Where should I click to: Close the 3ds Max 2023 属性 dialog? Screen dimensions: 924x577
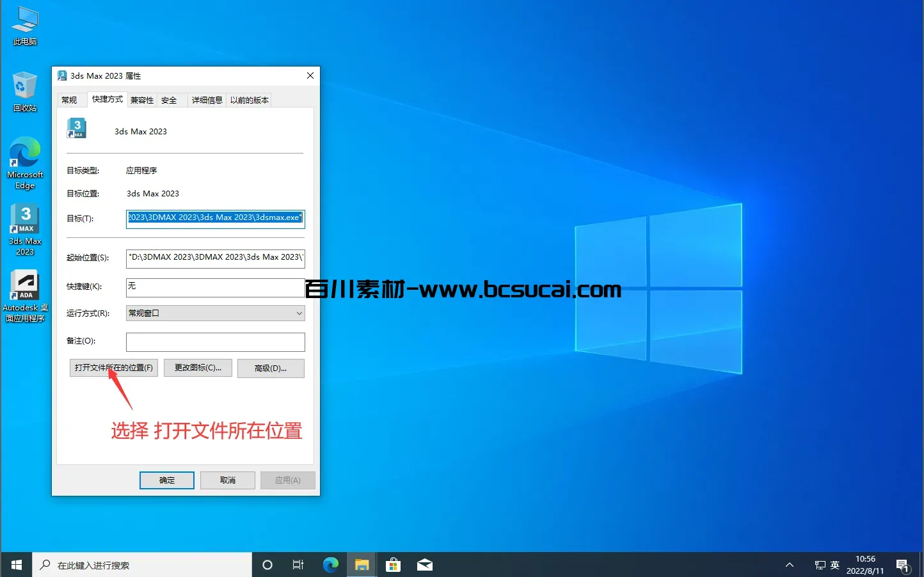point(310,75)
